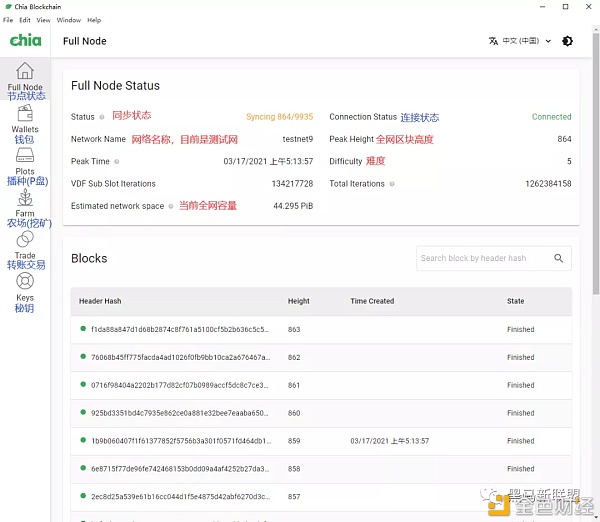600x522 pixels.
Task: Click the Status help info icon
Action: (x=102, y=117)
